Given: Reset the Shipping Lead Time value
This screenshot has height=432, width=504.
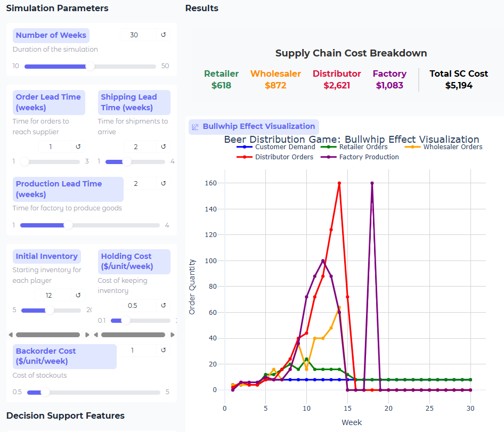Looking at the screenshot, I should 163,146.
